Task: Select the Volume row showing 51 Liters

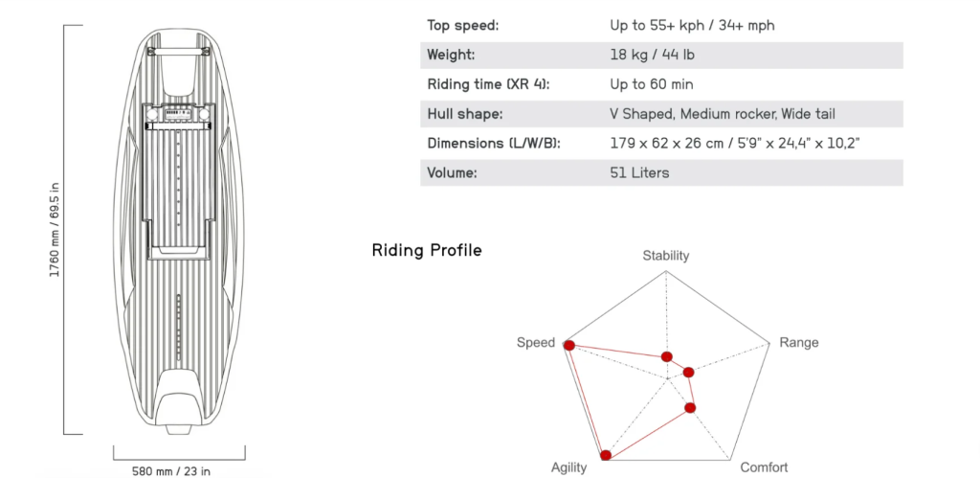Action: pyautogui.click(x=661, y=172)
